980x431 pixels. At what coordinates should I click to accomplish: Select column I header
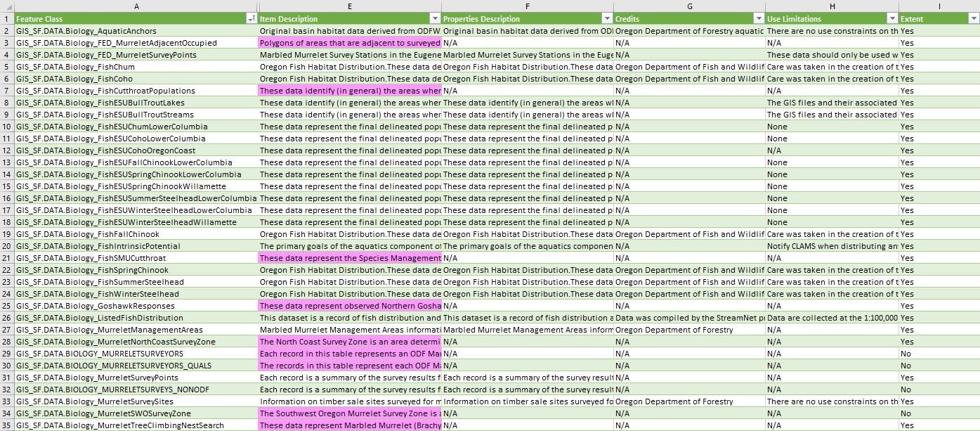(x=939, y=6)
